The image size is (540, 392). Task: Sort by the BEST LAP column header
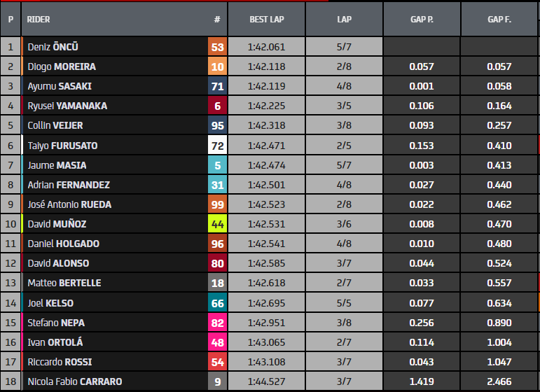coord(266,20)
